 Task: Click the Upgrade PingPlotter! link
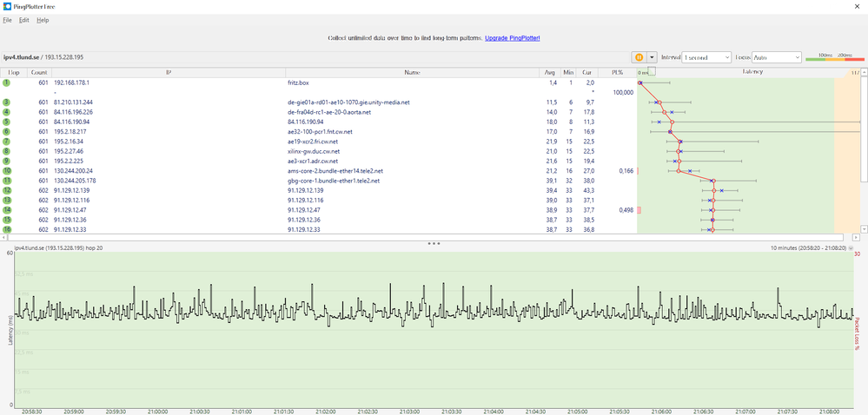click(x=512, y=39)
